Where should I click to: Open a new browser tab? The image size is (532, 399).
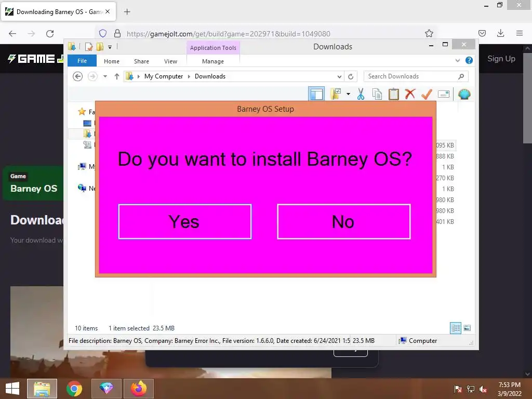click(127, 12)
